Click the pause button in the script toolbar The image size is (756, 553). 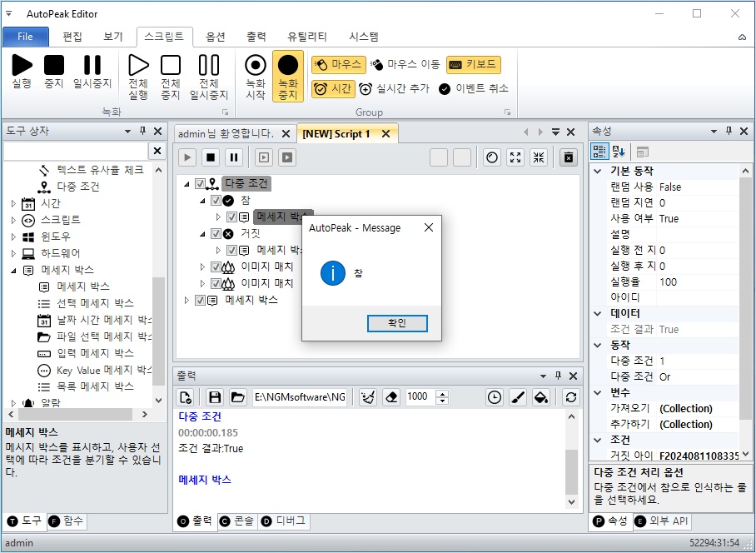(x=234, y=157)
